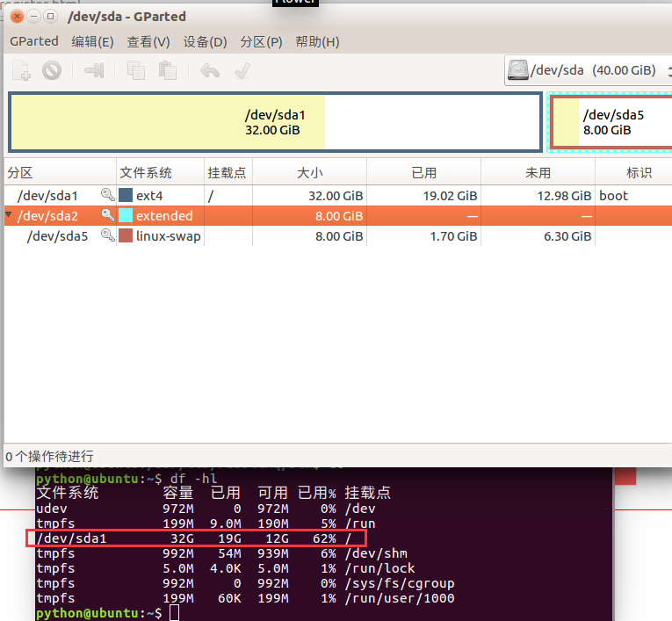This screenshot has height=621, width=672.
Task: Click the df -hl command in terminal
Action: [194, 479]
